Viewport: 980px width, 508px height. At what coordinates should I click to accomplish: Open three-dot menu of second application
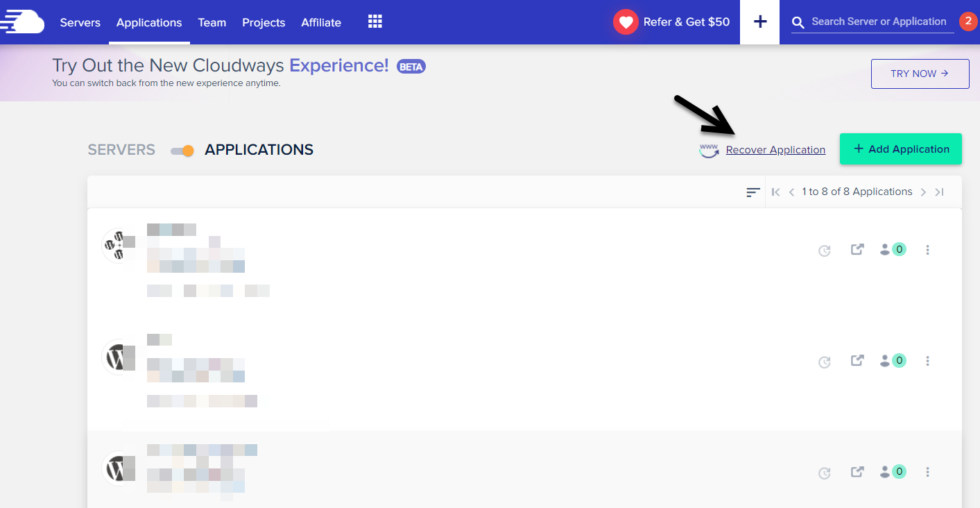(x=927, y=361)
